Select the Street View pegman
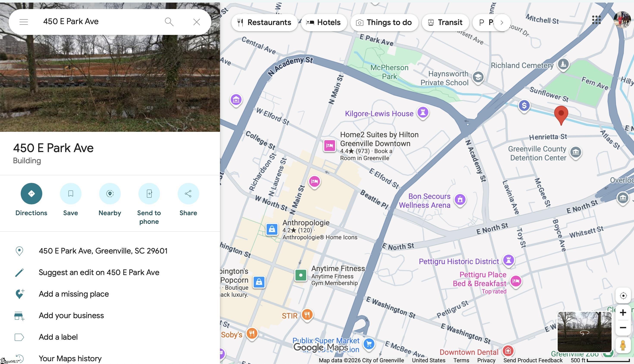The height and width of the screenshot is (364, 634). [x=623, y=345]
